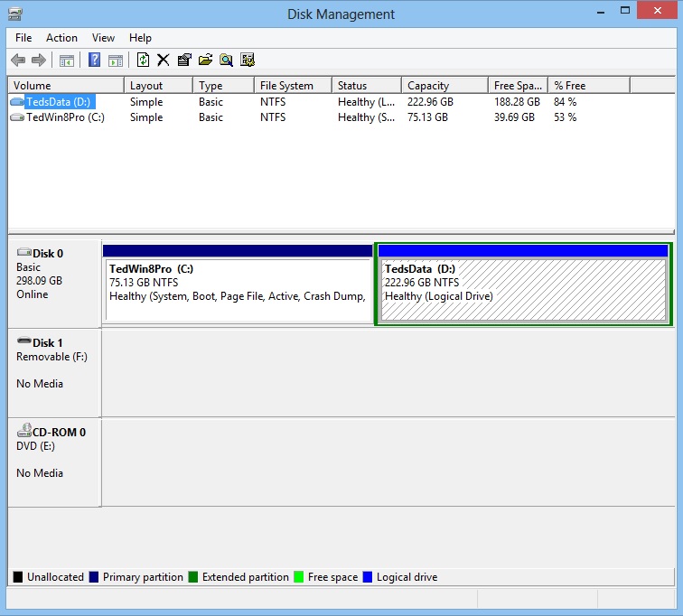683x616 pixels.
Task: Select the TedsData (D:) partition block
Action: tap(523, 289)
